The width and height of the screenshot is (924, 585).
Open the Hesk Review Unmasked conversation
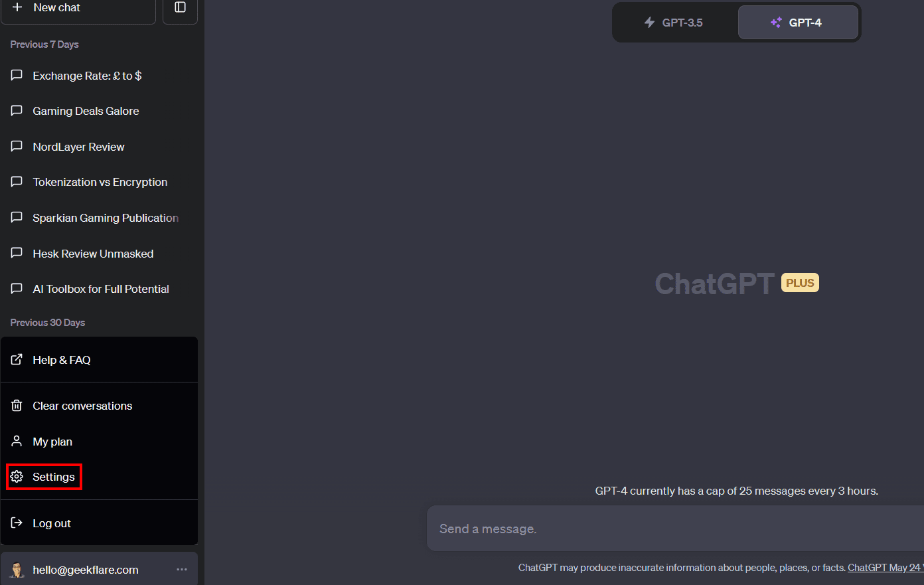pyautogui.click(x=93, y=253)
